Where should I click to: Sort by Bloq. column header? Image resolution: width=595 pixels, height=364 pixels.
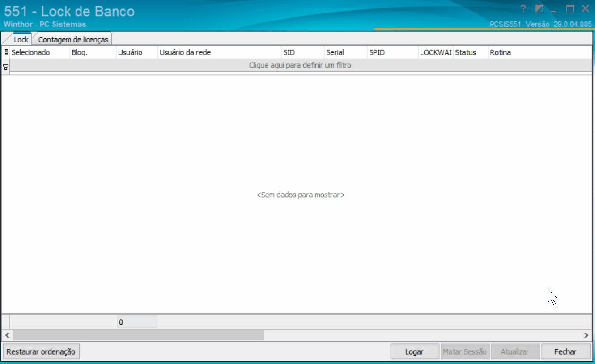coord(93,52)
